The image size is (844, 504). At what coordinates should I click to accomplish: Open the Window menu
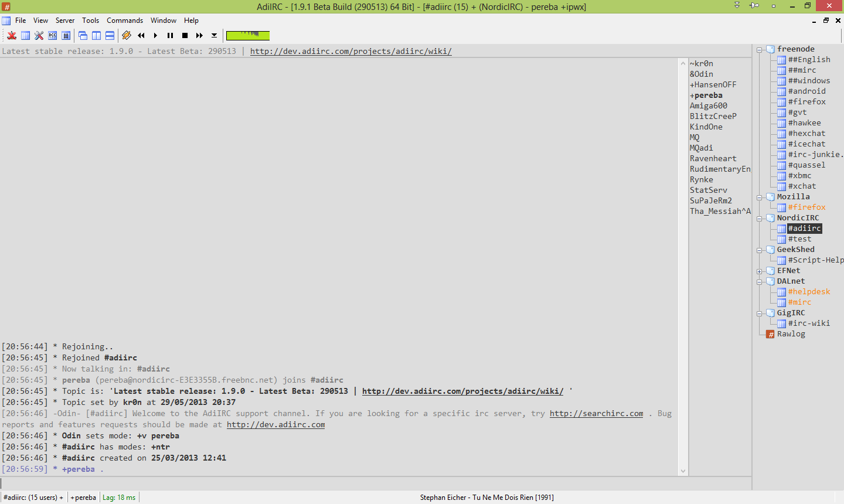pyautogui.click(x=164, y=21)
